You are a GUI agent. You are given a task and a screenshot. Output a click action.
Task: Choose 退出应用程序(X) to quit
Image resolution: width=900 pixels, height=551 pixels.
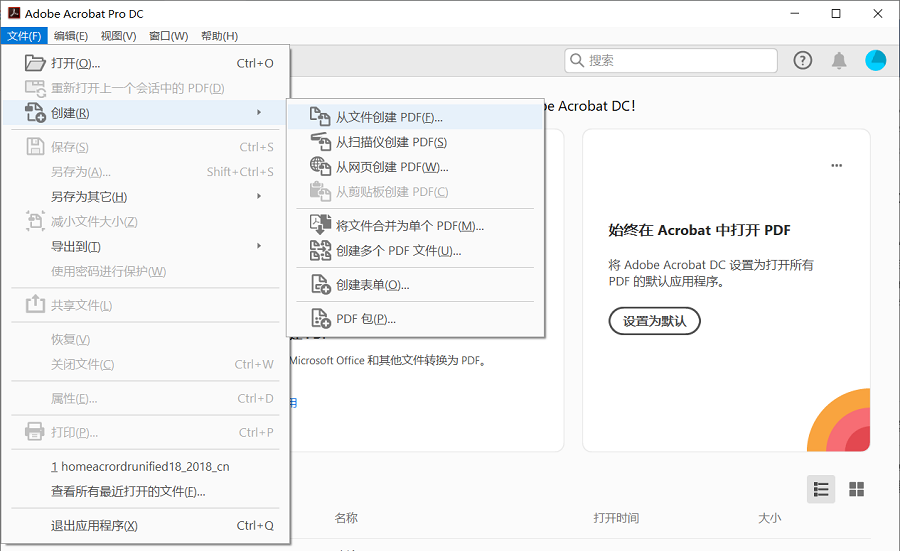(146, 525)
